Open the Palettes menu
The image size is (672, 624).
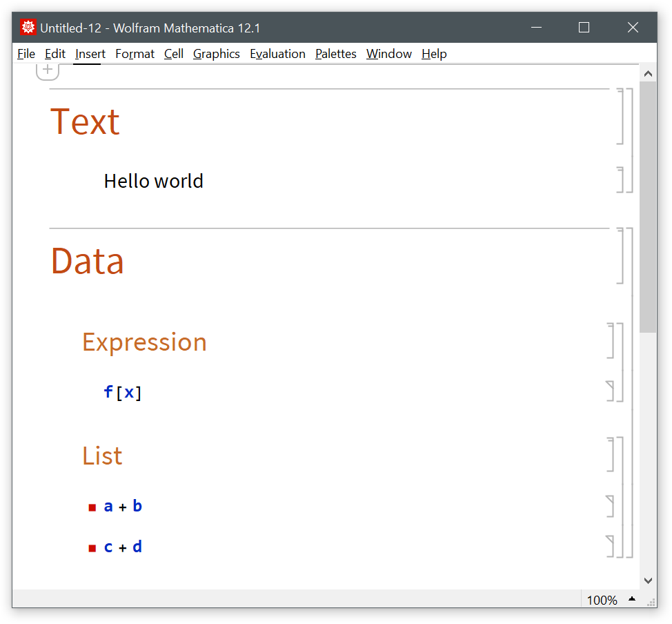pyautogui.click(x=335, y=54)
